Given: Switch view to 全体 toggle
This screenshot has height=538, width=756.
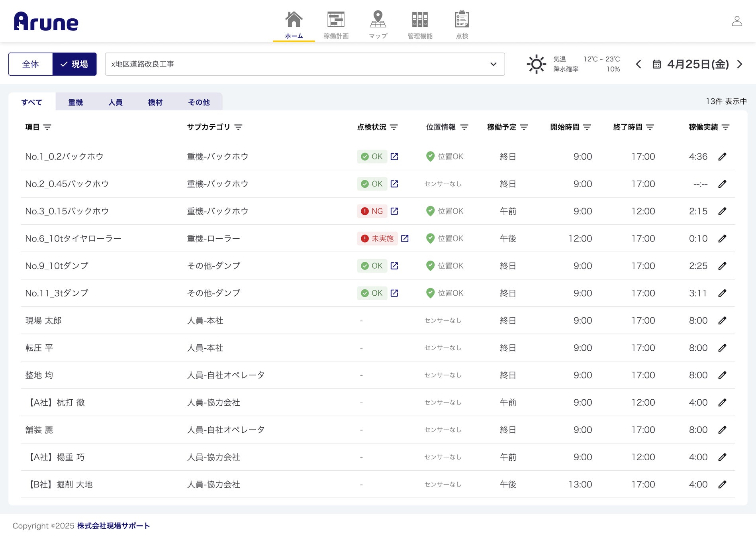Looking at the screenshot, I should point(31,64).
